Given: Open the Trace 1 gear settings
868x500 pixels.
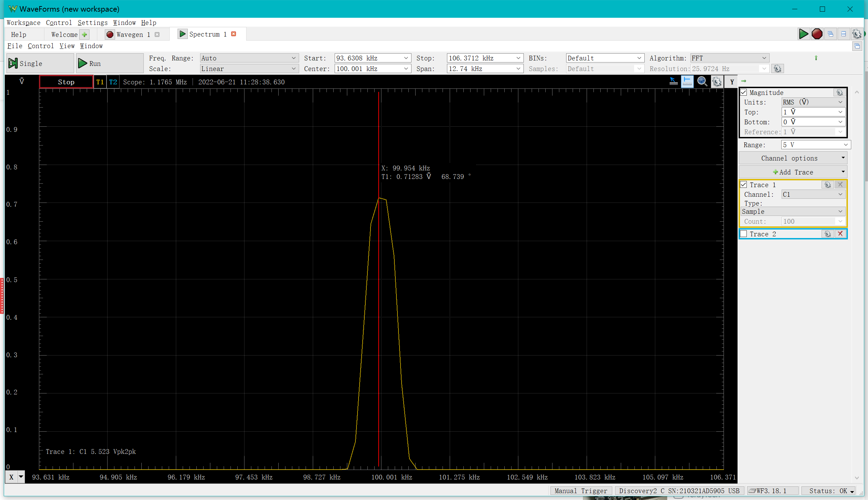Looking at the screenshot, I should coord(827,185).
